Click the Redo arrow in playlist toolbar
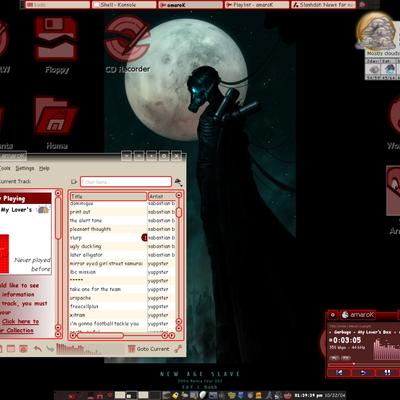Screen dimensions: 400x400 coord(50,349)
